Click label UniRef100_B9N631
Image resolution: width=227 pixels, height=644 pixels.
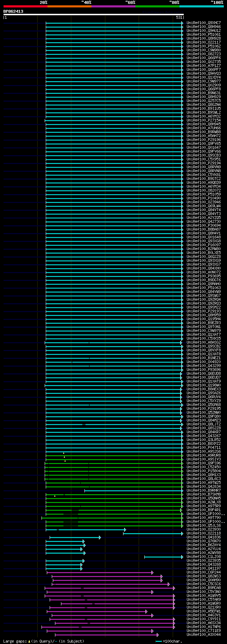[x=204, y=93]
